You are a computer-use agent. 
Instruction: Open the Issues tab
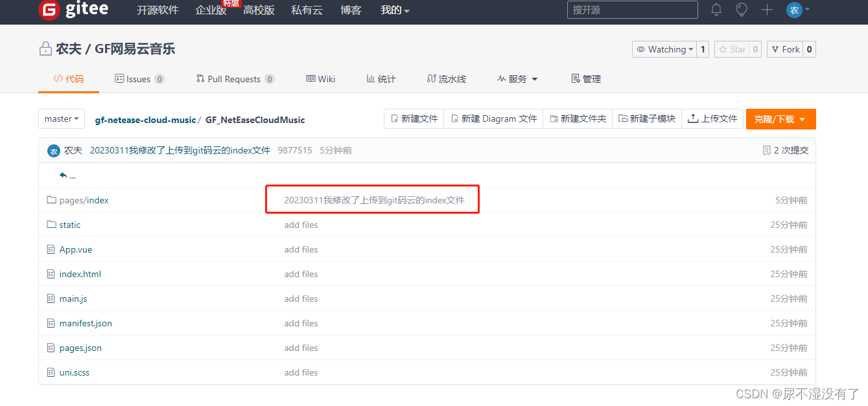[139, 79]
